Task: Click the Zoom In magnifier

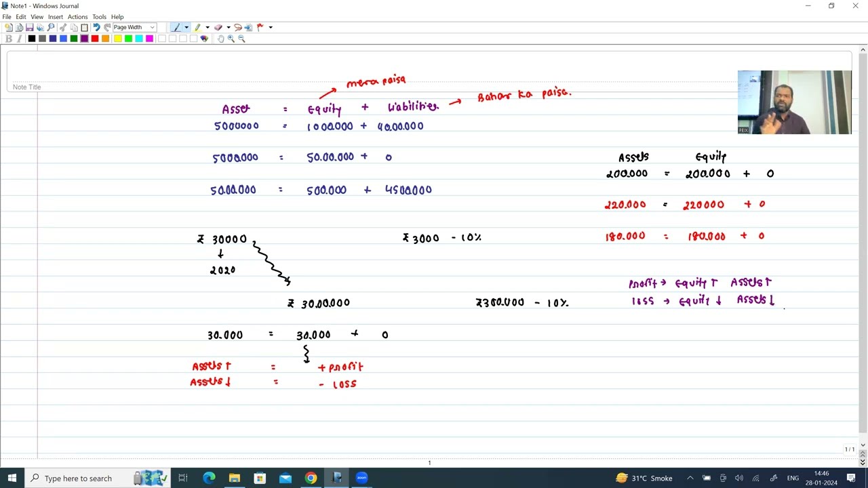Action: pyautogui.click(x=231, y=39)
